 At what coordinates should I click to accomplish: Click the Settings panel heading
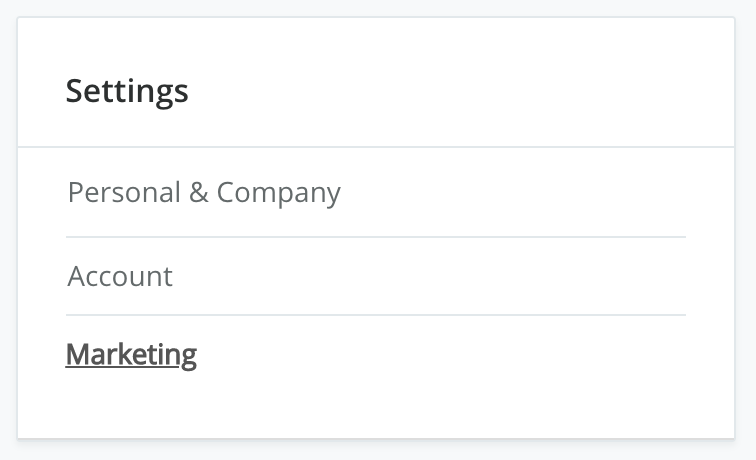(127, 91)
